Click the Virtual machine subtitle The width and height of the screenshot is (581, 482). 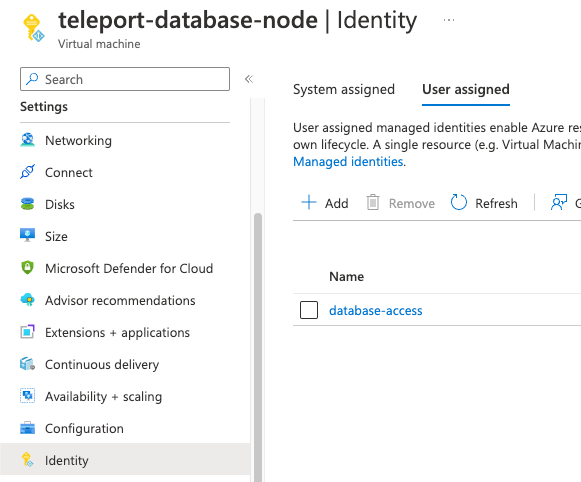pos(99,44)
